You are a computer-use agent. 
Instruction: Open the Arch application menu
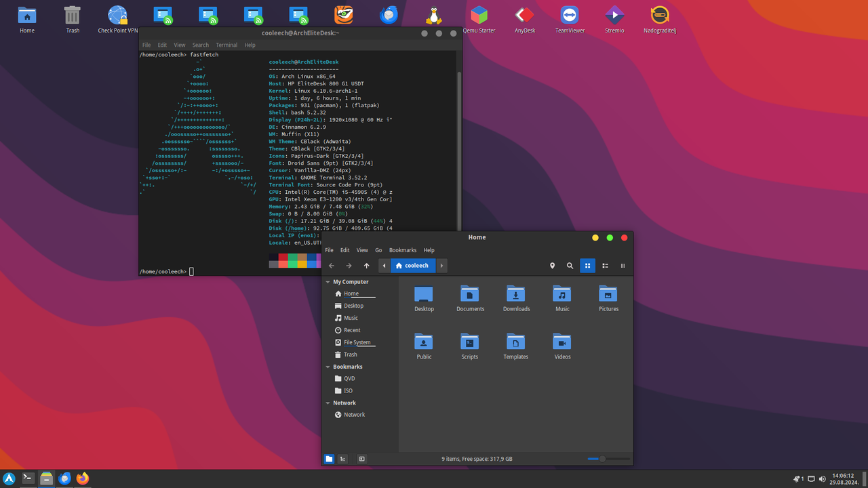9,479
